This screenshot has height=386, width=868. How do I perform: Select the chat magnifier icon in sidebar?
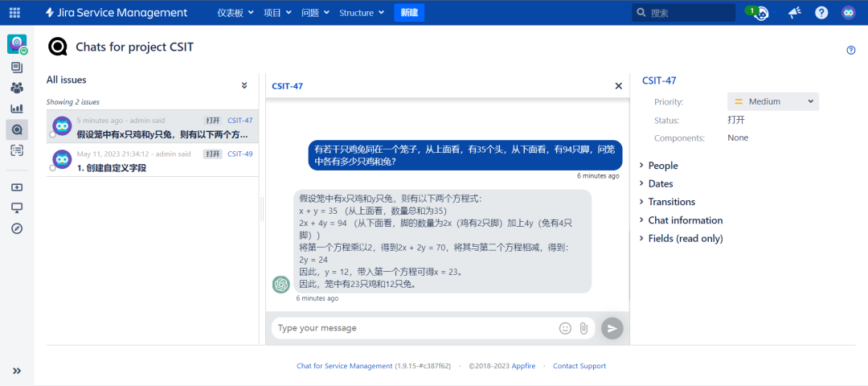click(x=17, y=129)
